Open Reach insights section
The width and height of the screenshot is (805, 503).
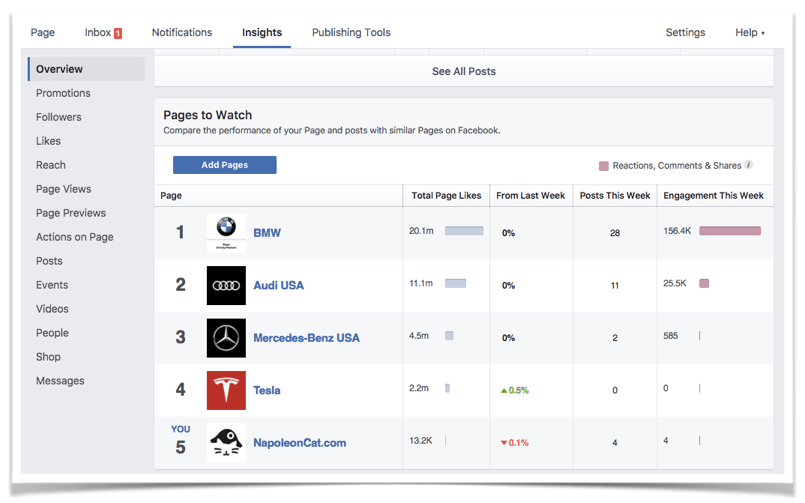[51, 165]
